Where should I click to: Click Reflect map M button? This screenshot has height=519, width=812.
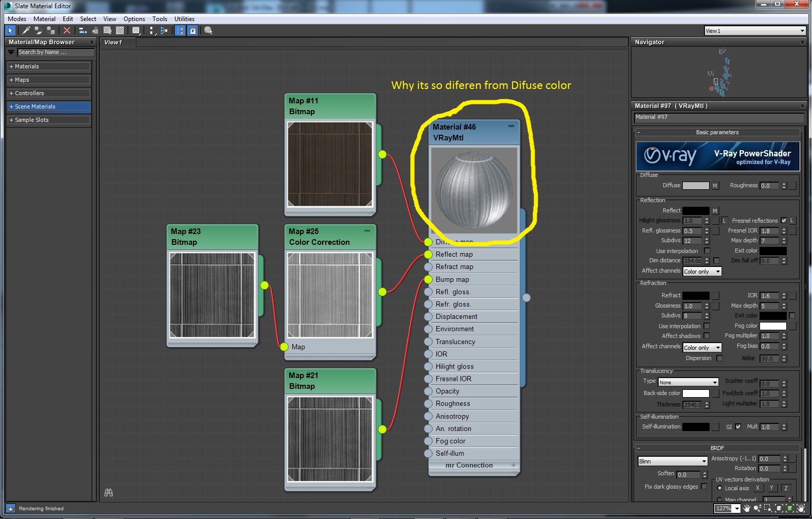coord(715,211)
